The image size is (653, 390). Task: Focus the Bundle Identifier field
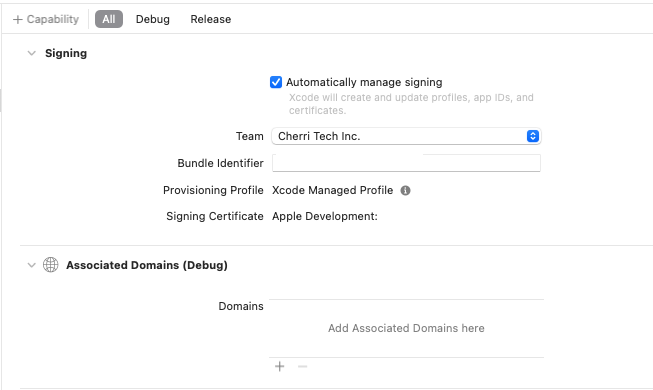(x=406, y=163)
